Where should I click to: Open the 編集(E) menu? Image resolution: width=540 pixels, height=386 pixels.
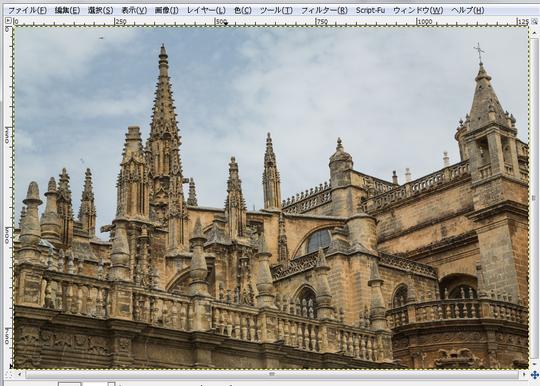click(x=67, y=10)
